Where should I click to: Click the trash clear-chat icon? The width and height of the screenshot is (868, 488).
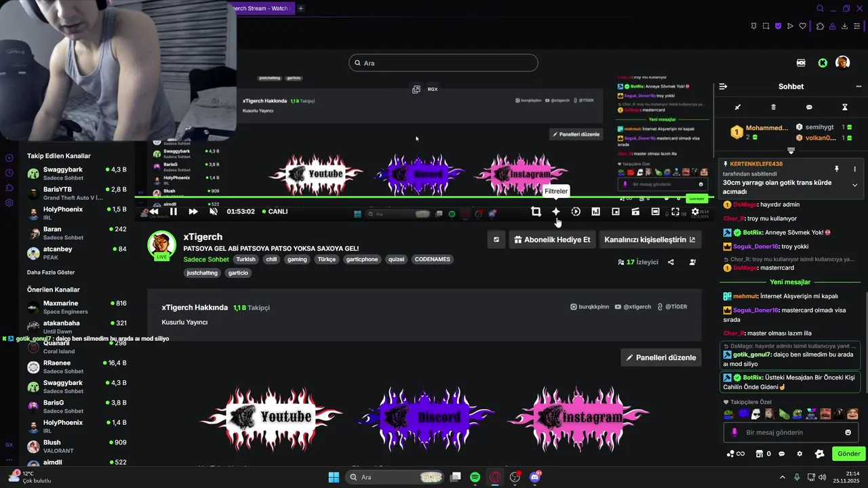(773, 107)
